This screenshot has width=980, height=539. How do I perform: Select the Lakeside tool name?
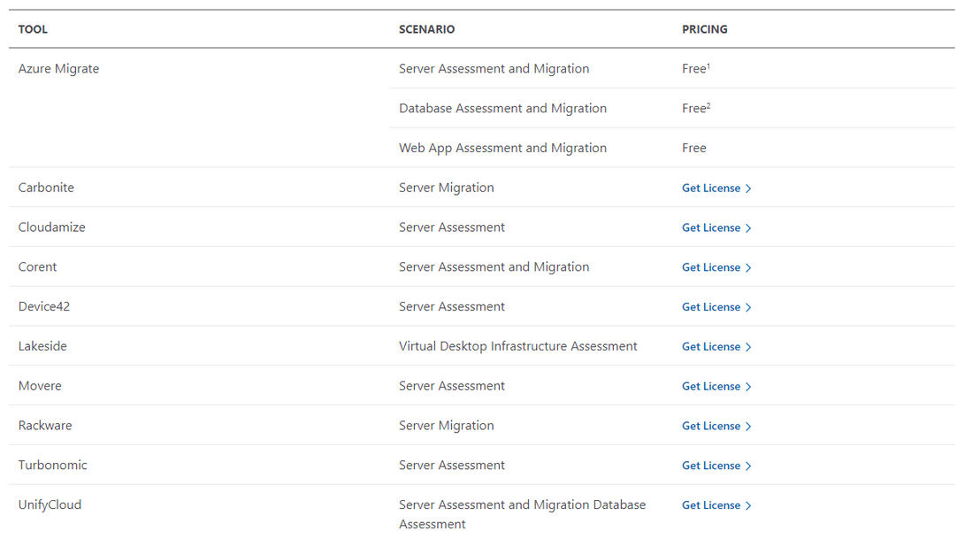[42, 346]
